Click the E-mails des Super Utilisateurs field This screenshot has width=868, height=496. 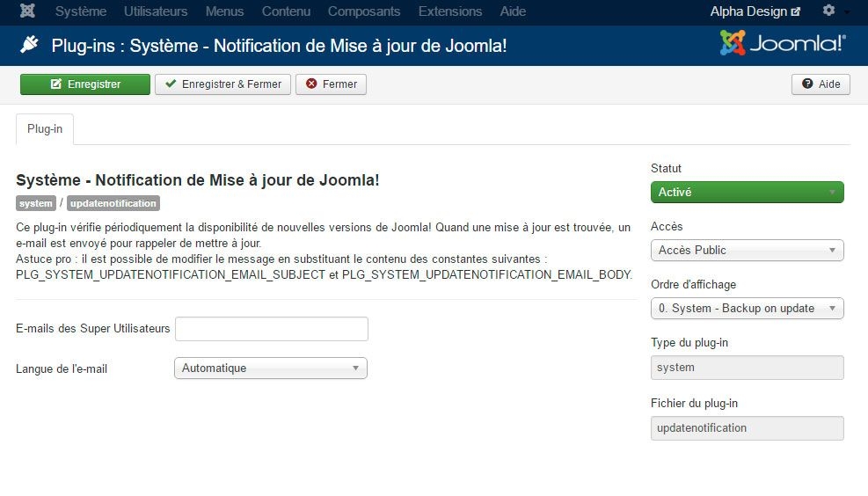click(x=271, y=329)
